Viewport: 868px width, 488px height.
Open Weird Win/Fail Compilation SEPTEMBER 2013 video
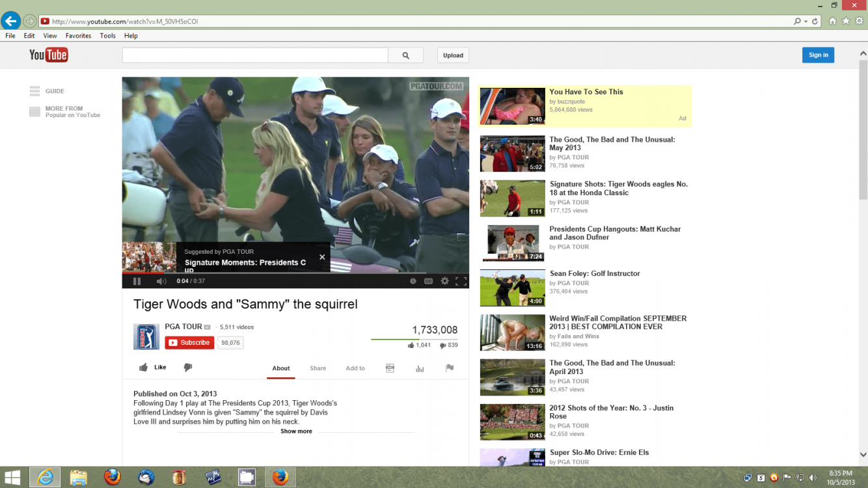pyautogui.click(x=617, y=323)
